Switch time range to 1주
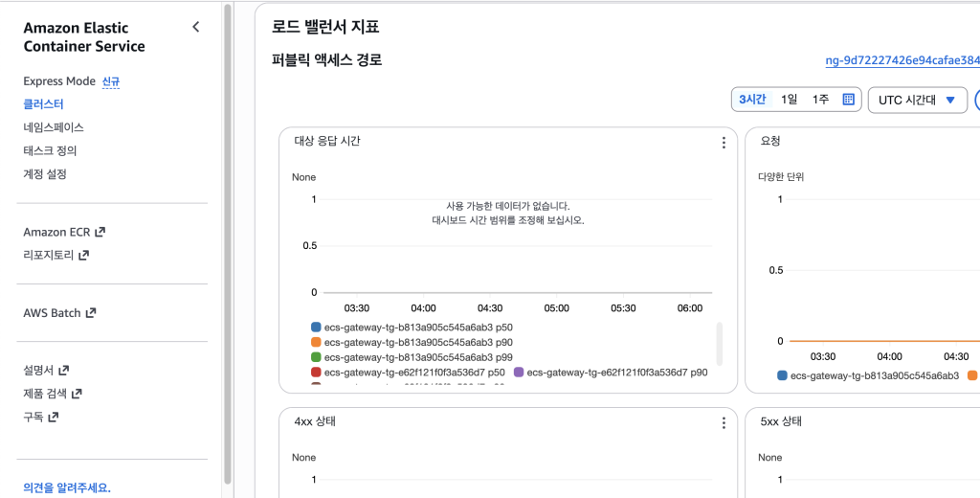Image resolution: width=980 pixels, height=498 pixels. click(x=820, y=100)
